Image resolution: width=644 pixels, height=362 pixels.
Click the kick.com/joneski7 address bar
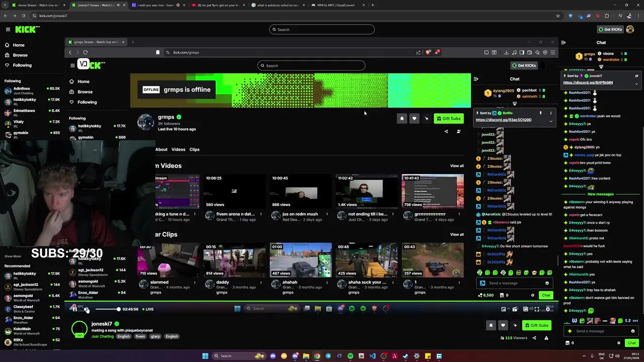click(292, 16)
